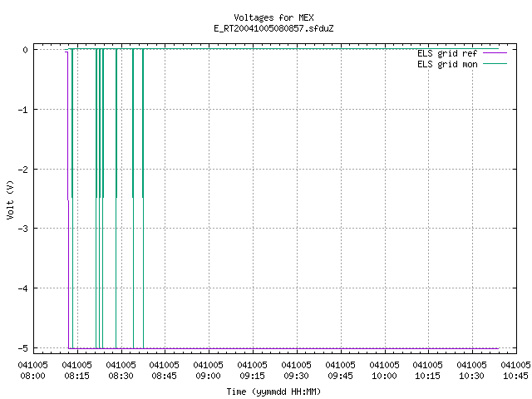Click the 041005 08:30 time tick label
The height and width of the screenshot is (399, 532).
click(x=121, y=370)
